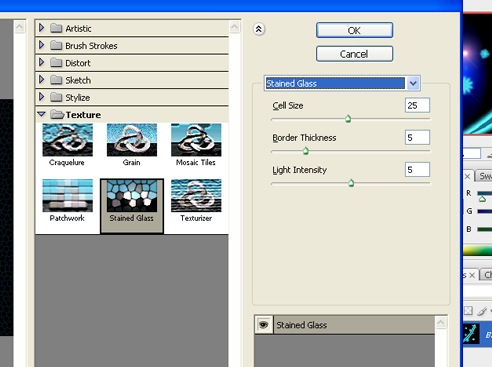This screenshot has width=492, height=367.
Task: Open the Stained Glass filter dropdown
Action: pyautogui.click(x=413, y=83)
